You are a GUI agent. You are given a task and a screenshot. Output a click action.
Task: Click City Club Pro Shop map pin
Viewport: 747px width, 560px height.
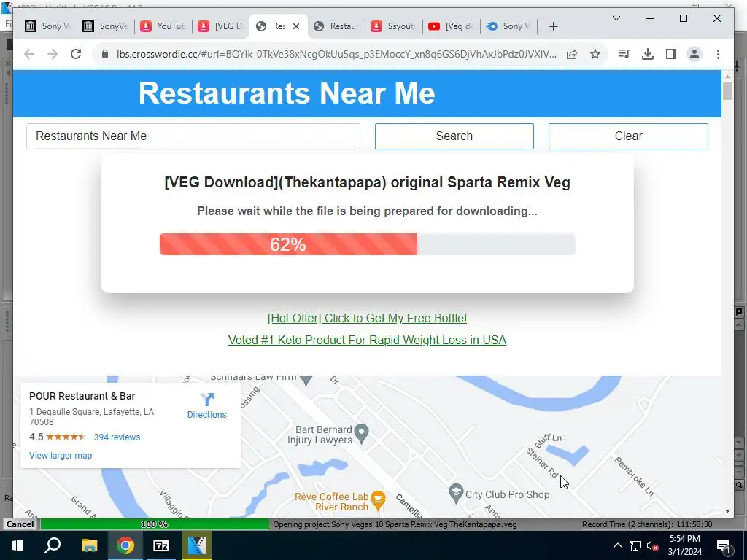click(457, 494)
